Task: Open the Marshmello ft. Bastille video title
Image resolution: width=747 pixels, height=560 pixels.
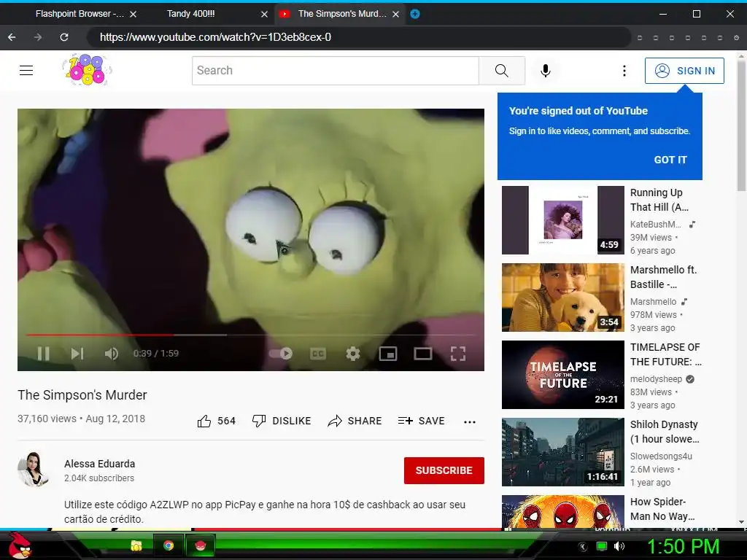Action: (x=663, y=277)
